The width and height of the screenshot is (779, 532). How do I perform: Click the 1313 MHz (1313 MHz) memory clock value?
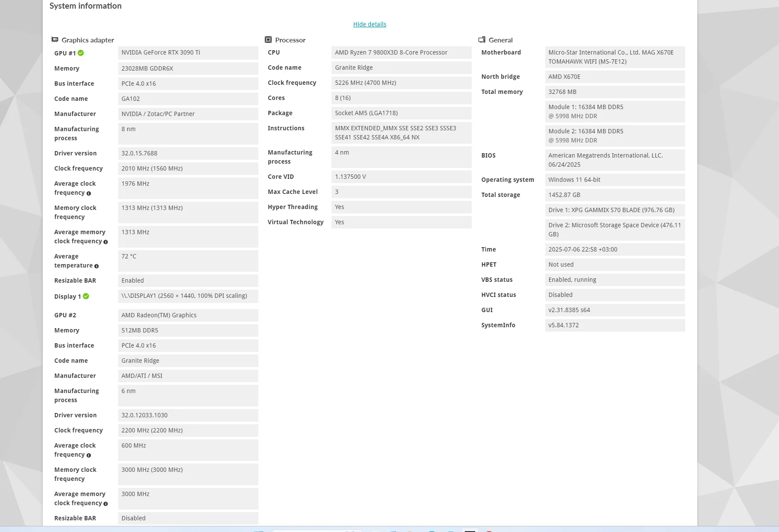click(x=188, y=212)
